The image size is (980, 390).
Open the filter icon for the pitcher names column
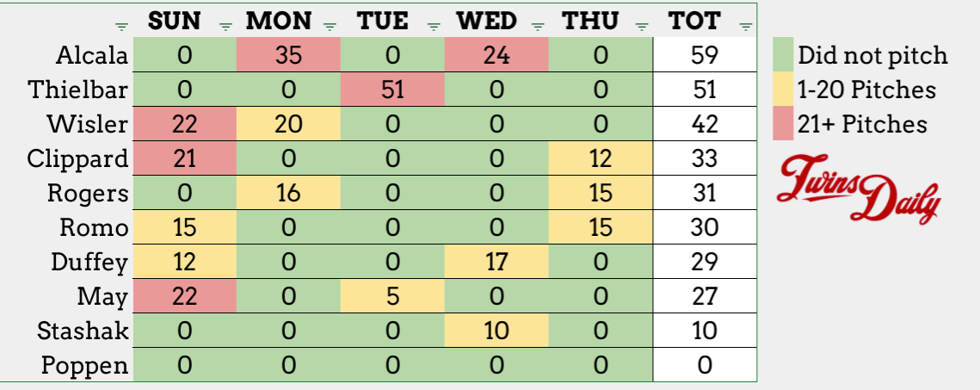[x=122, y=26]
